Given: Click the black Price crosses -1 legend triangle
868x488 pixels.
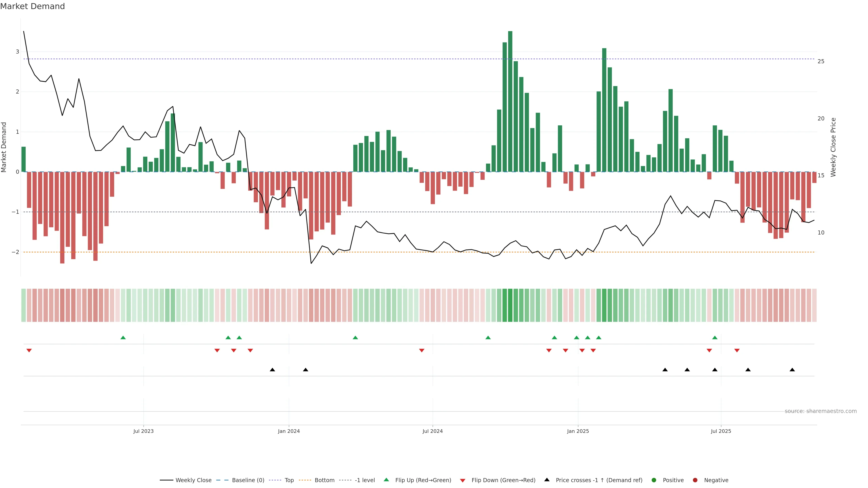Looking at the screenshot, I should (547, 480).
